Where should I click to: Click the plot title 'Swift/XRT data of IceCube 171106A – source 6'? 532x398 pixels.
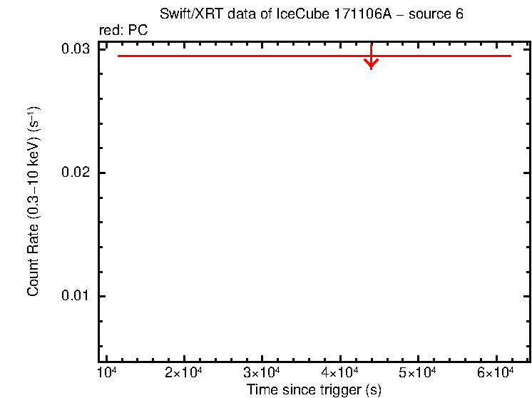312,14
